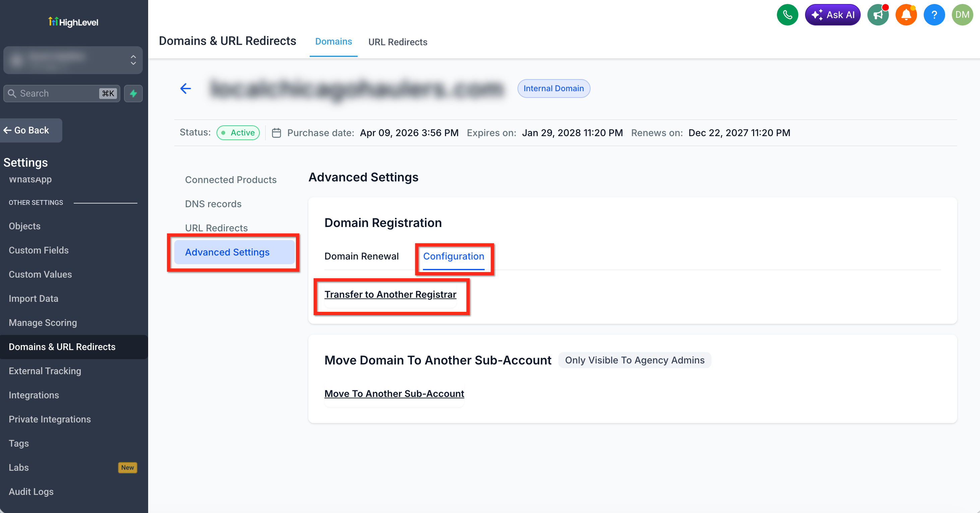
Task: Switch to the top URL Redirects tab
Action: (397, 42)
